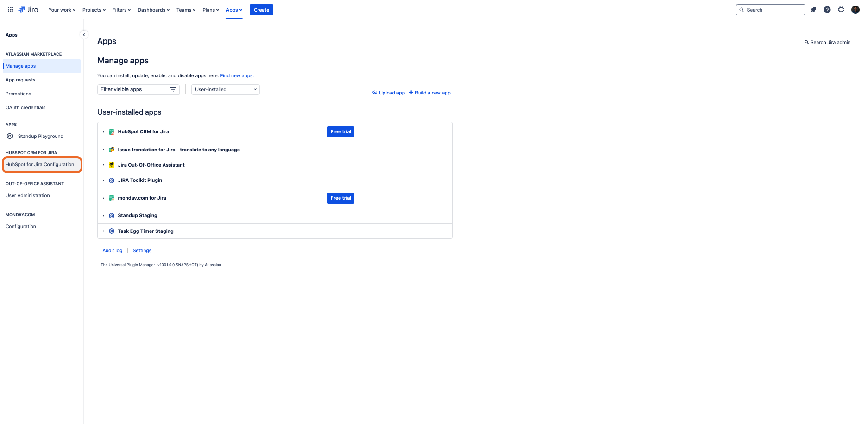Open the Plans menu

pos(211,10)
